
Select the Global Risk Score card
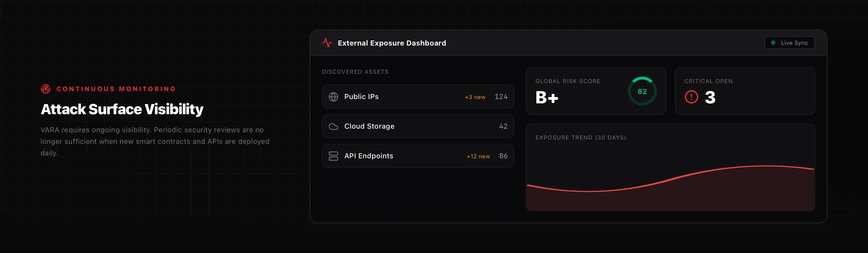(x=596, y=91)
